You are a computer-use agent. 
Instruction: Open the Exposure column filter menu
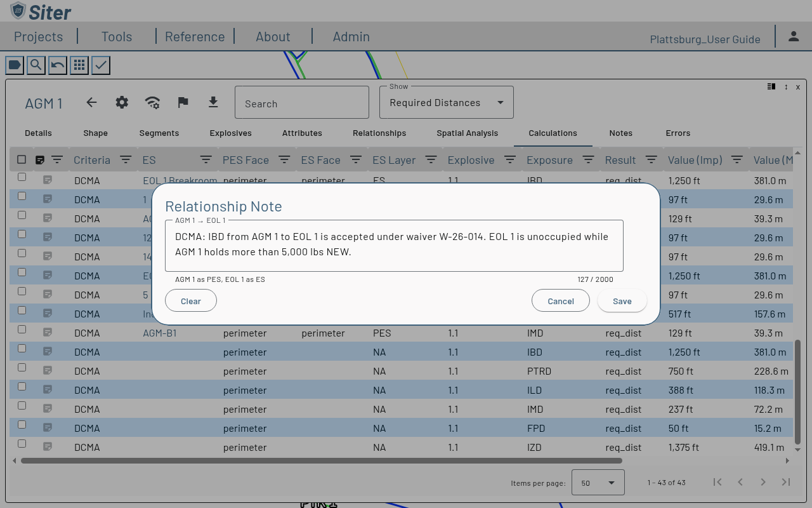tap(588, 160)
